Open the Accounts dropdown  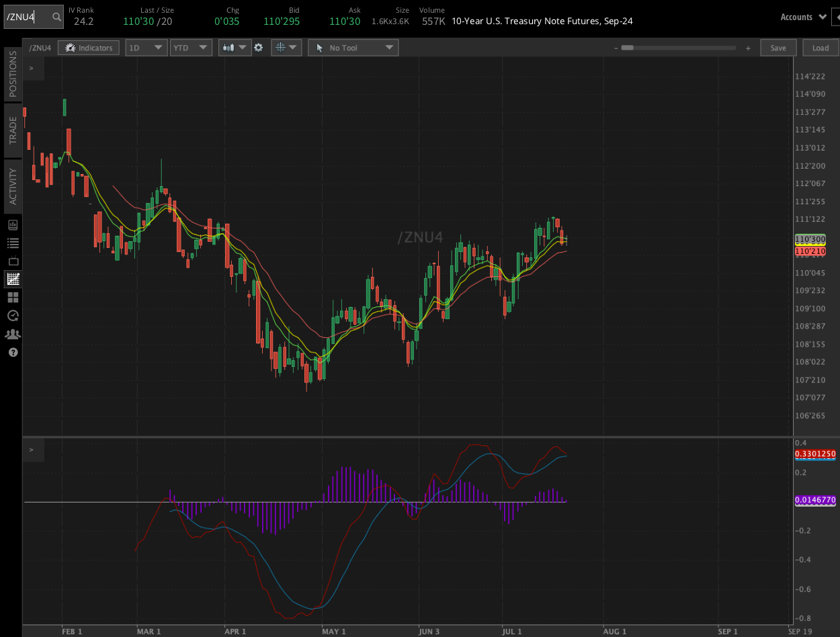point(804,16)
